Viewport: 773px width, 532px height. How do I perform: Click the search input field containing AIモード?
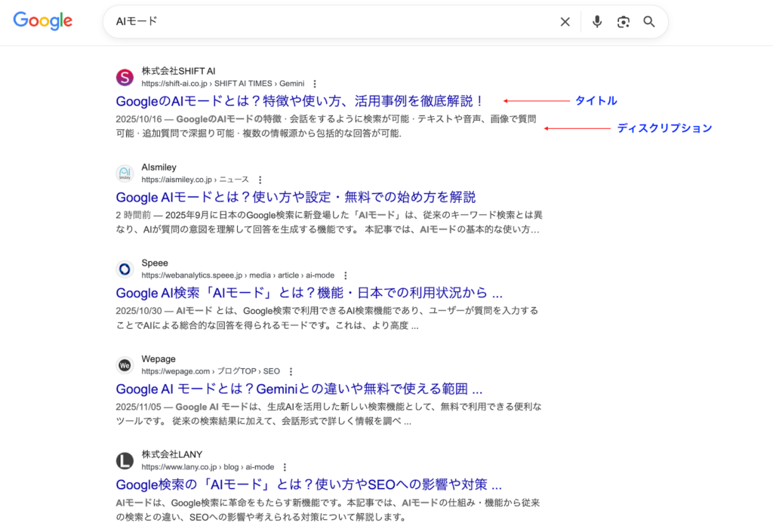pos(332,22)
